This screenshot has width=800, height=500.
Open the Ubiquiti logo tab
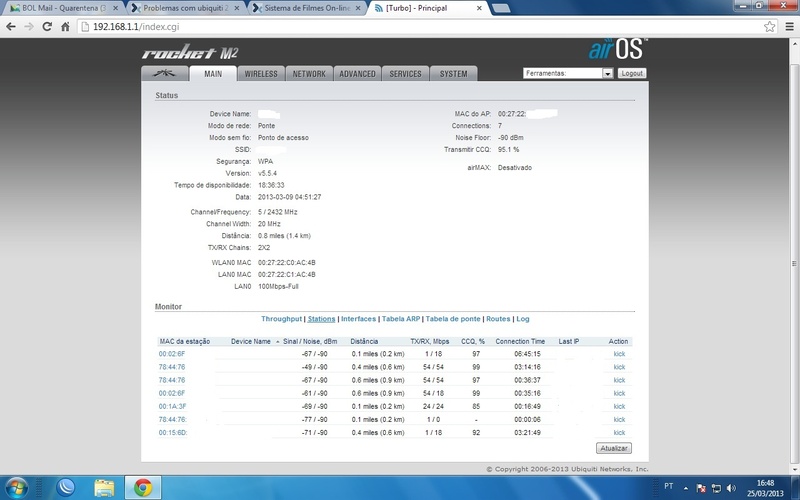(x=164, y=73)
